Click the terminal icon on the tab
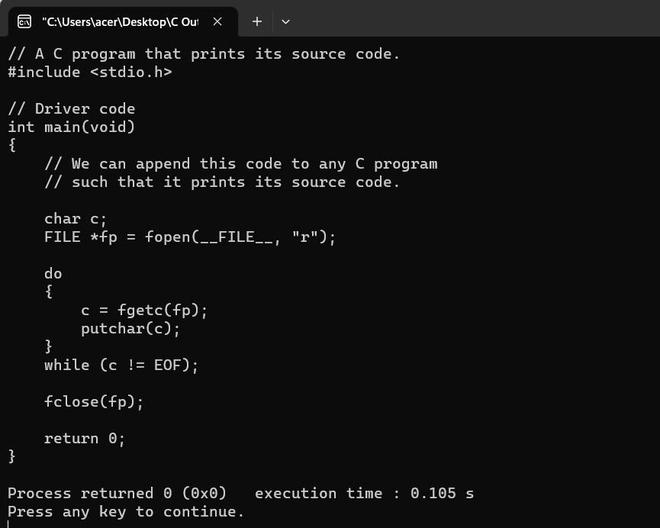 click(24, 21)
